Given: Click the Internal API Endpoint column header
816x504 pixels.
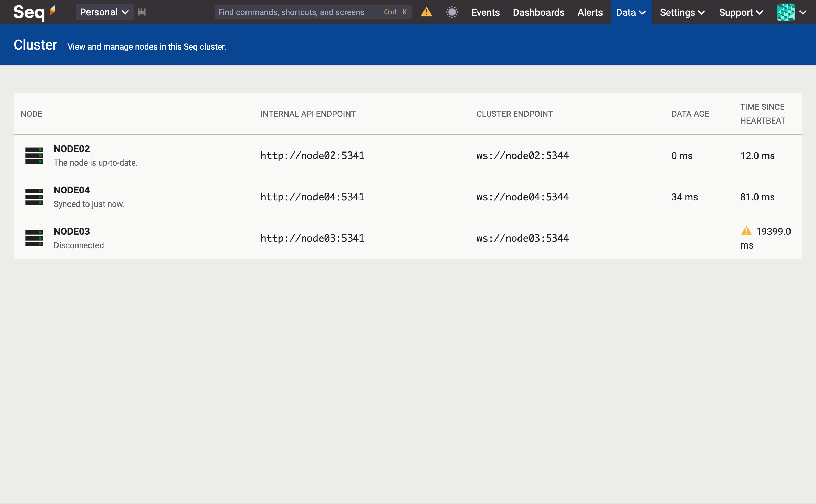Looking at the screenshot, I should pyautogui.click(x=308, y=114).
